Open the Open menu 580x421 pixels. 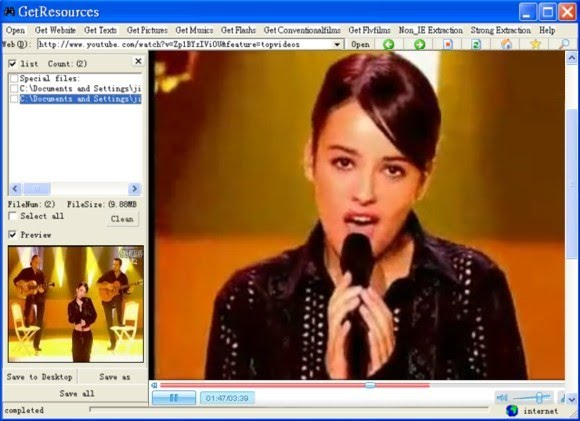click(x=15, y=30)
